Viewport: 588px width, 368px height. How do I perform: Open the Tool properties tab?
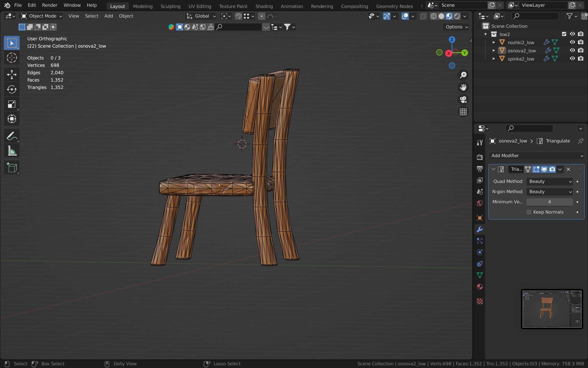coord(480,143)
